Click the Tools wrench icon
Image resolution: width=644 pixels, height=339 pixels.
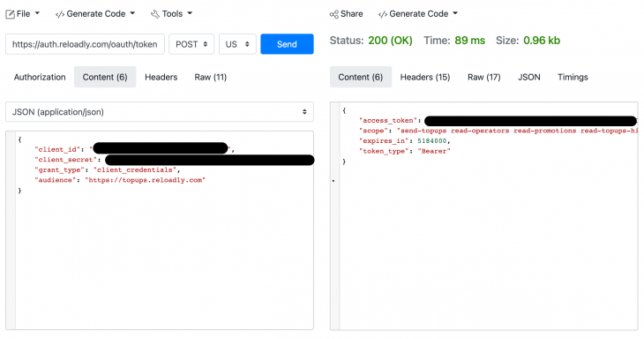coord(155,14)
